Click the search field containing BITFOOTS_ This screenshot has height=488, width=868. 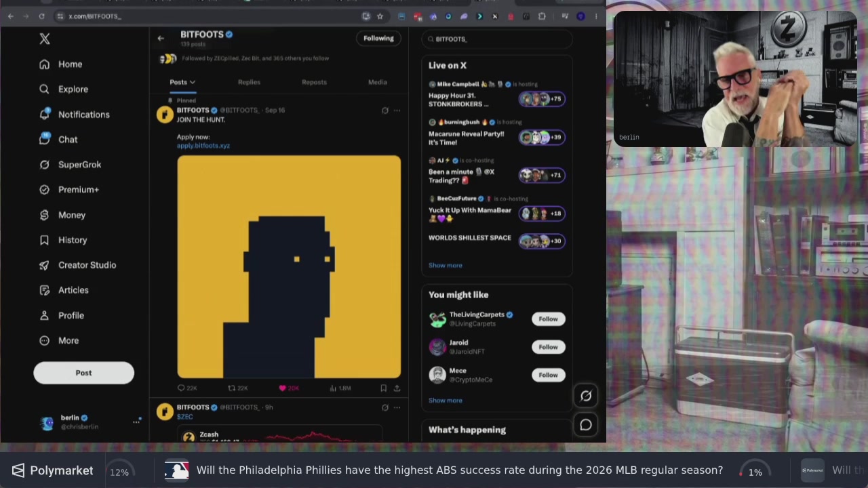click(497, 39)
